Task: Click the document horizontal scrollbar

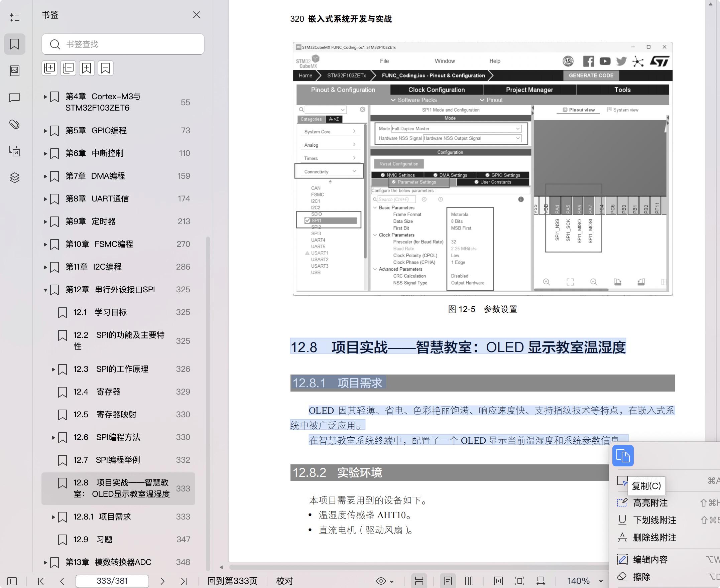Action: coord(418,567)
